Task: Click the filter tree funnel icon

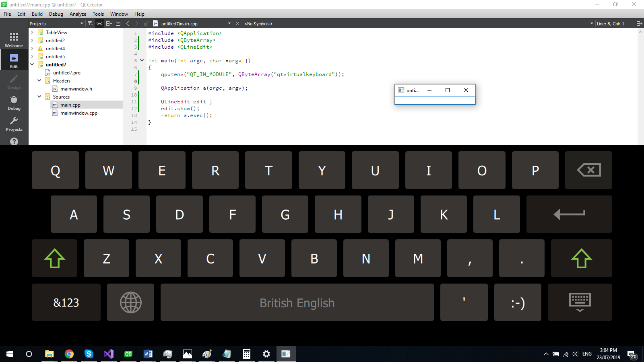Action: (90, 24)
